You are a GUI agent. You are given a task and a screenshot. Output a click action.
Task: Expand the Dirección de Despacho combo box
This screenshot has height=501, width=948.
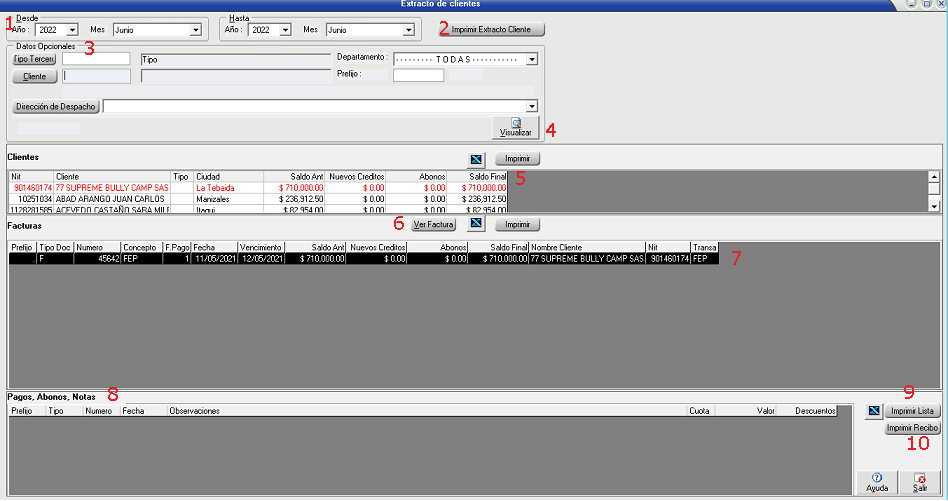[532, 106]
